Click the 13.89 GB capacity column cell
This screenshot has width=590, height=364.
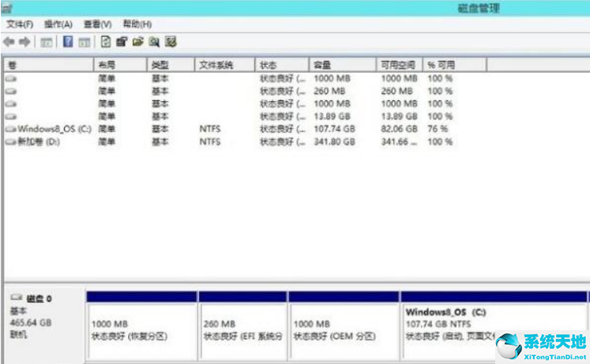pos(333,116)
